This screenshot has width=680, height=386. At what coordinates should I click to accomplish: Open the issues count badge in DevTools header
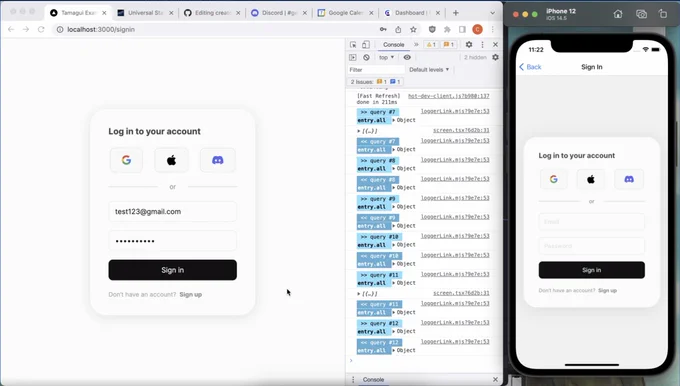449,45
